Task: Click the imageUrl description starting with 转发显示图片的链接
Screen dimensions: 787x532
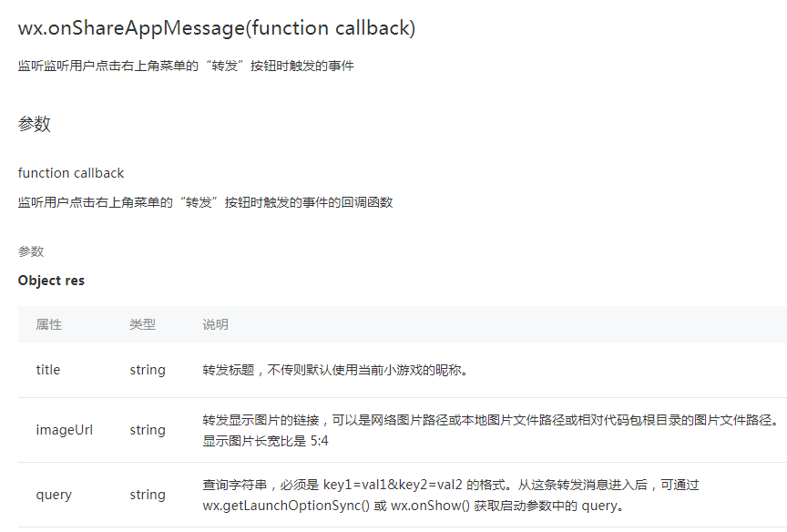Action: [x=490, y=420]
